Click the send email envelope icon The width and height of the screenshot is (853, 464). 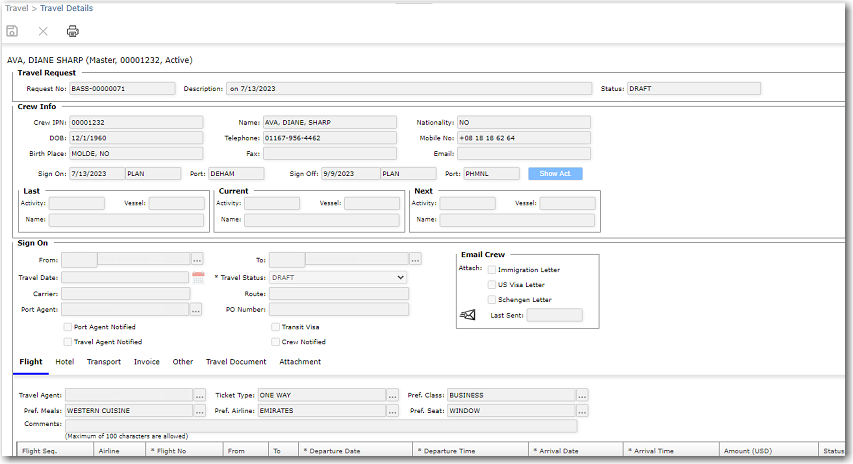tap(467, 315)
